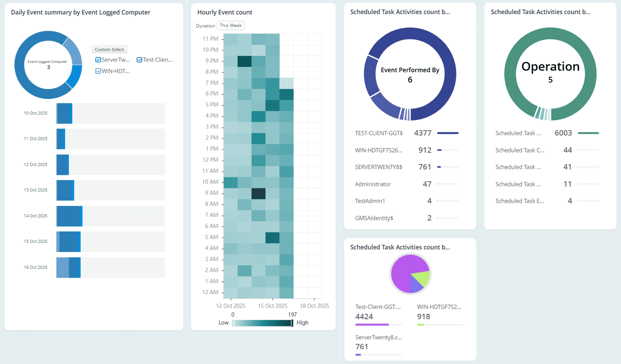This screenshot has height=364, width=621.
Task: Click the dark 9 PM heatmap cell
Action: coord(244,61)
